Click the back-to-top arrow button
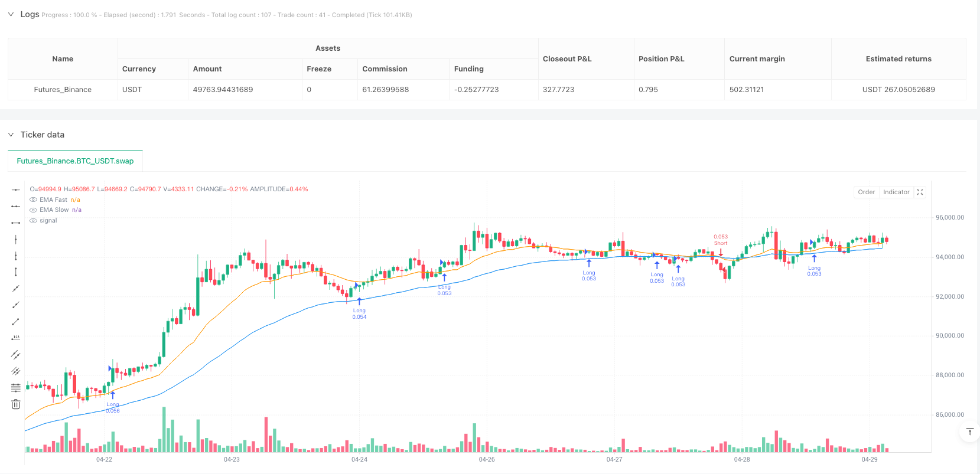980x474 pixels. (x=969, y=431)
